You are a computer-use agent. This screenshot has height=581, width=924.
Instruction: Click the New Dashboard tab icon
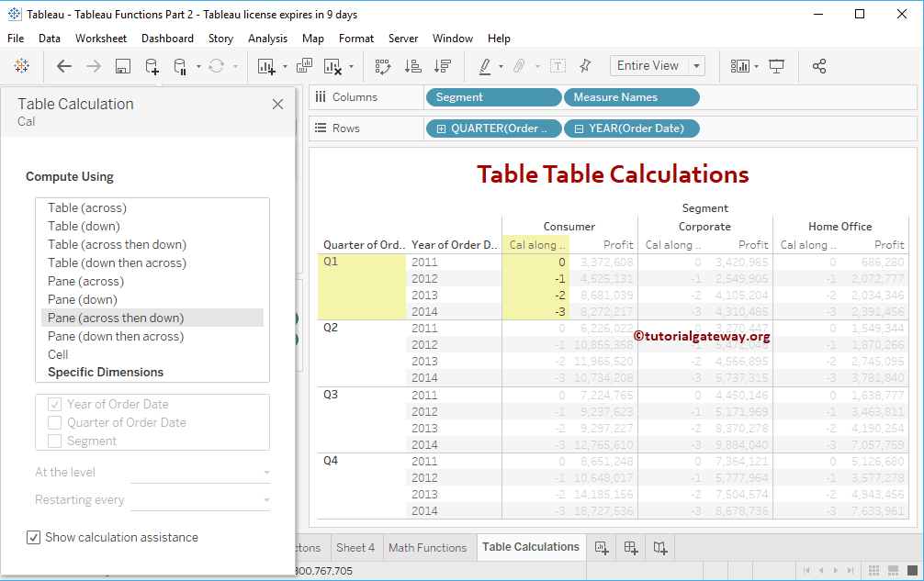[x=631, y=548]
